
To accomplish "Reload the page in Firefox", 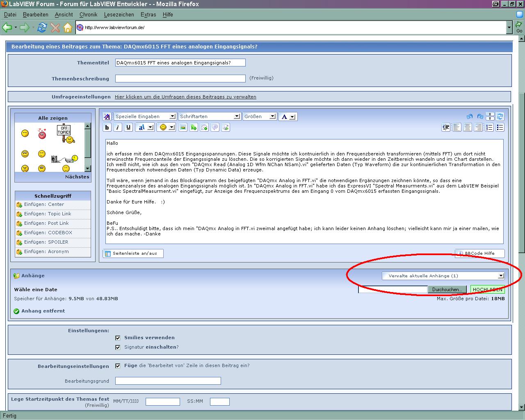I will (42, 27).
